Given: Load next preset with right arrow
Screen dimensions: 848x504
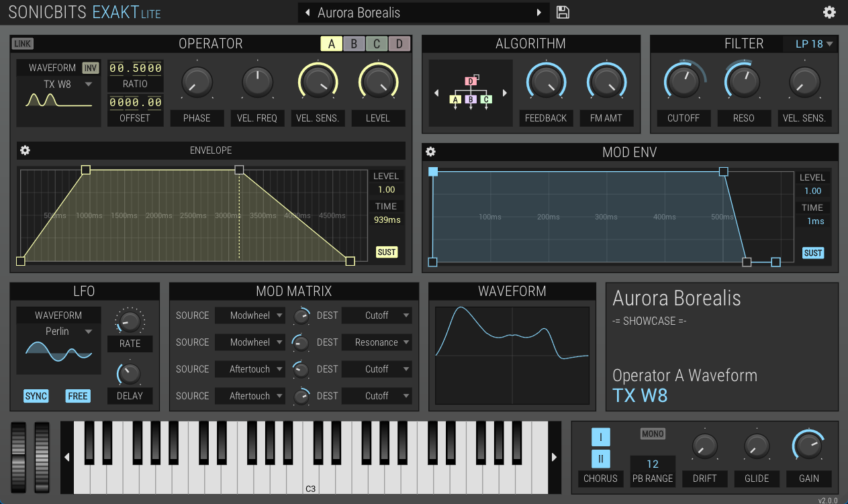Looking at the screenshot, I should [538, 13].
